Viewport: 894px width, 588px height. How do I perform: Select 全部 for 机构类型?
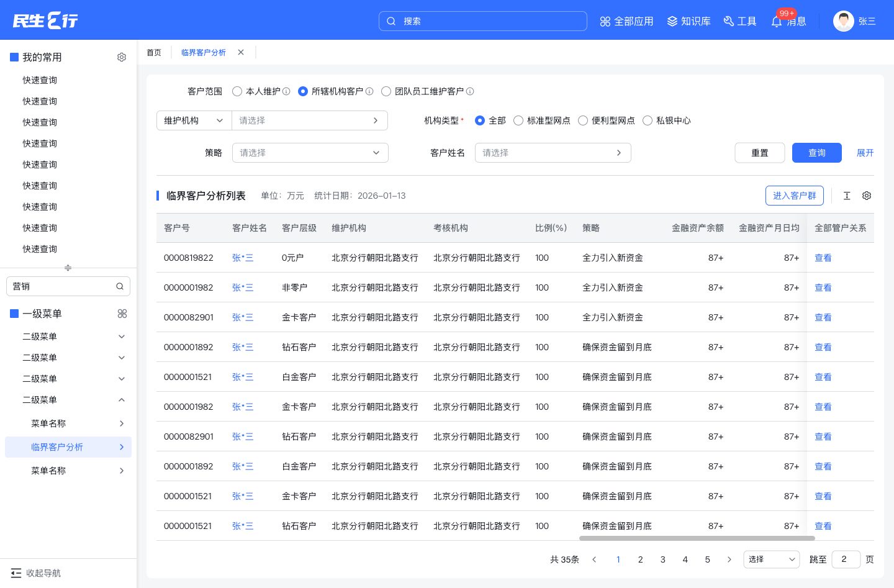480,120
